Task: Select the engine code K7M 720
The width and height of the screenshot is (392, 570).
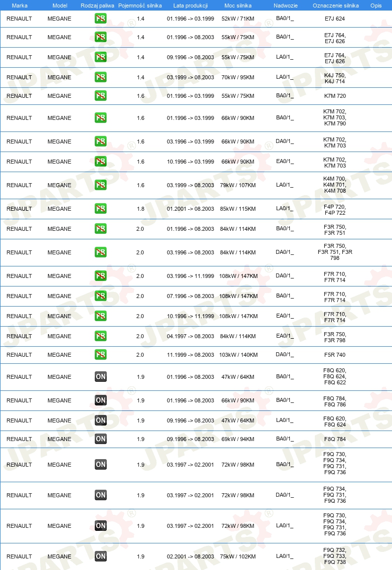Action: tap(335, 96)
